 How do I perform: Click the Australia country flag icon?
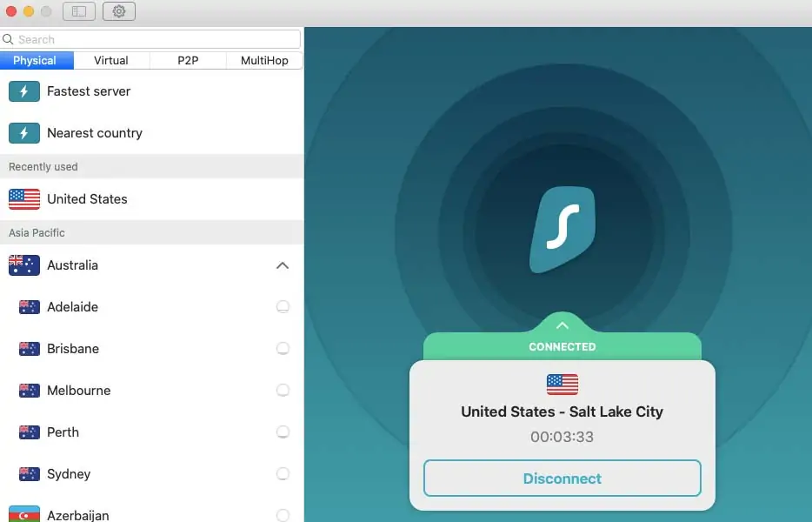[24, 265]
